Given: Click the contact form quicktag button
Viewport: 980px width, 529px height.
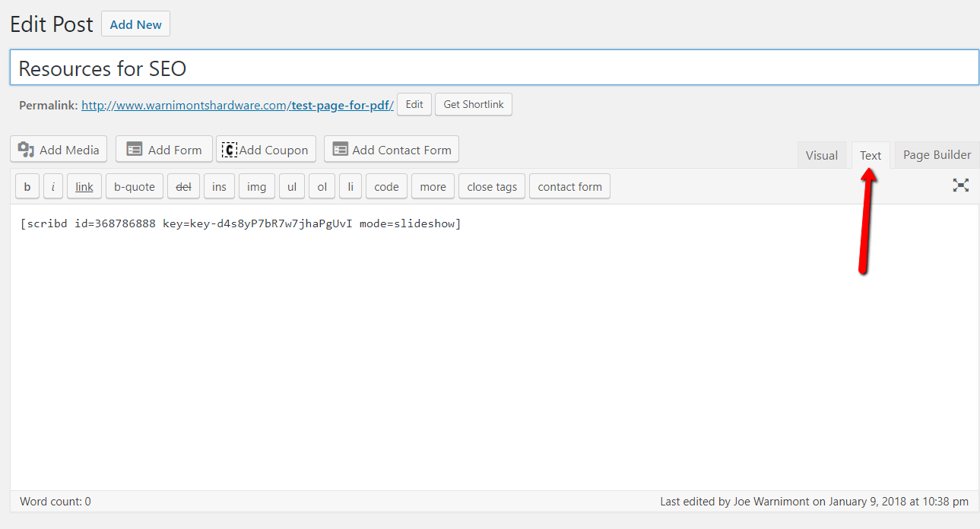Looking at the screenshot, I should [570, 186].
